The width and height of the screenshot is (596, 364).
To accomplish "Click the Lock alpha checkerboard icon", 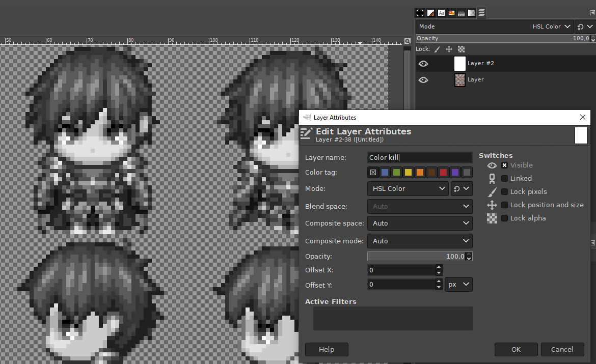I will coord(461,49).
